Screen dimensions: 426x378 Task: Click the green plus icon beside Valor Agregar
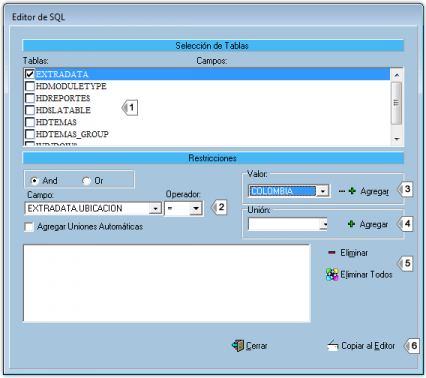coord(352,191)
